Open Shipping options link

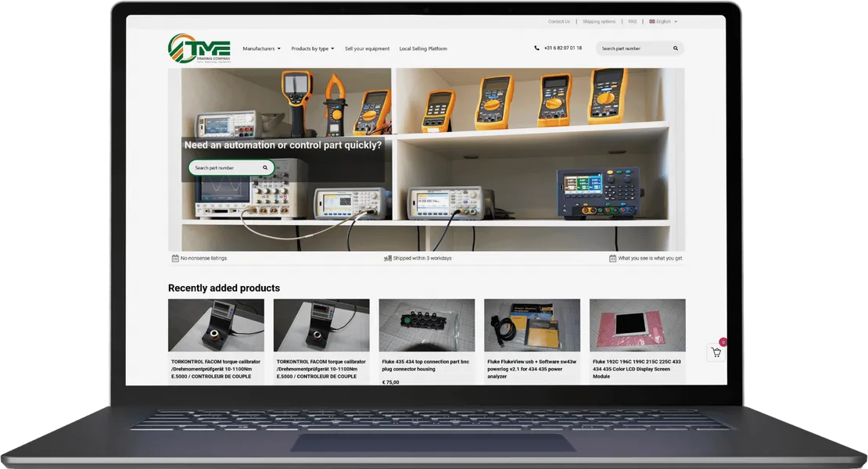[x=599, y=22]
